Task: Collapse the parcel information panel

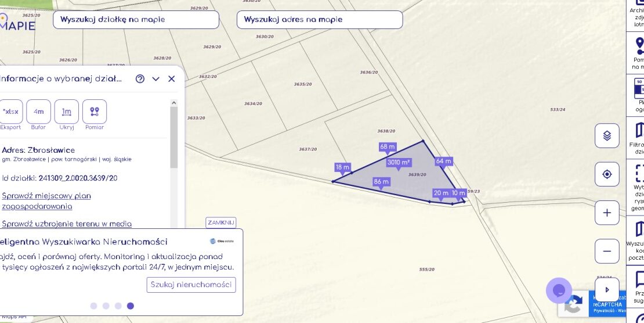Action: pos(155,79)
